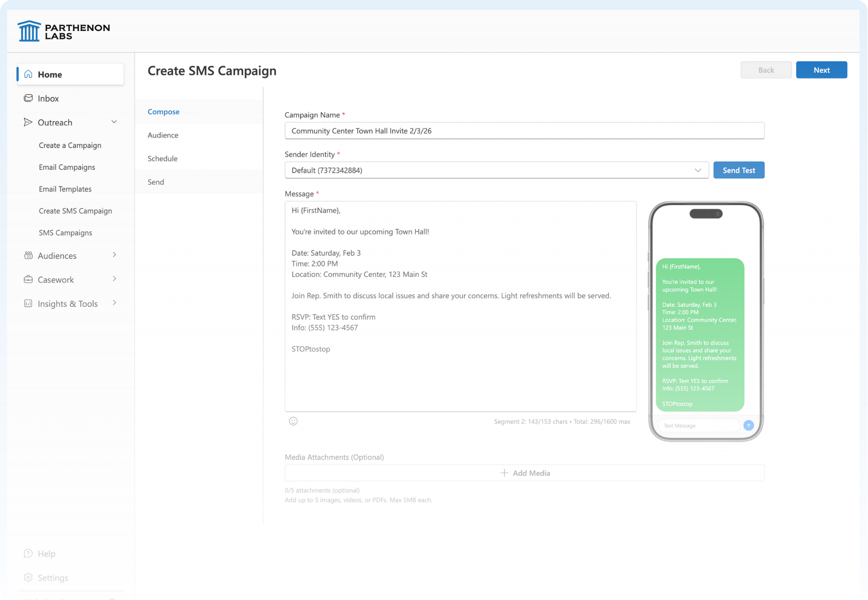The image size is (868, 600).
Task: Click the Home house icon in sidebar
Action: pos(28,74)
